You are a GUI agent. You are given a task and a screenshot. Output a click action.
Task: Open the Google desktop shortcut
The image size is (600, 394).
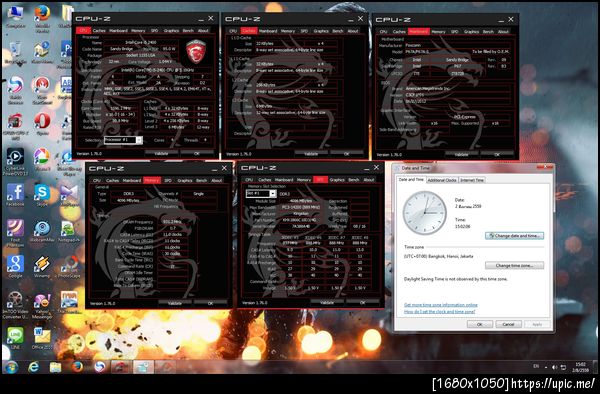[15, 266]
